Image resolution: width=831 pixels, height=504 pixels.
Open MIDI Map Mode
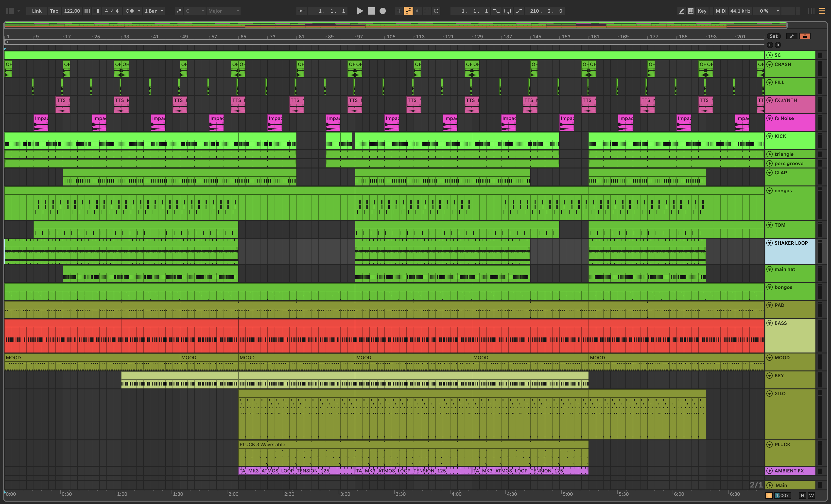pos(721,11)
